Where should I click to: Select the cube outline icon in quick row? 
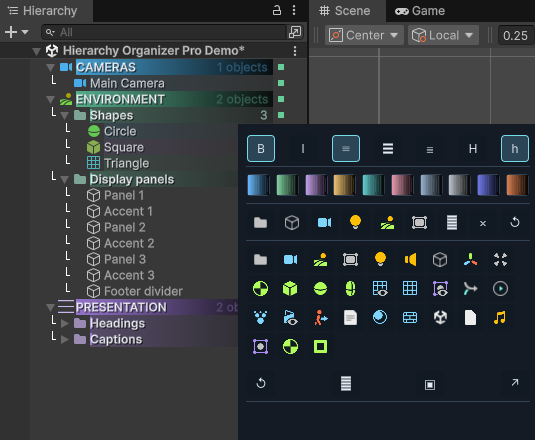coord(292,223)
